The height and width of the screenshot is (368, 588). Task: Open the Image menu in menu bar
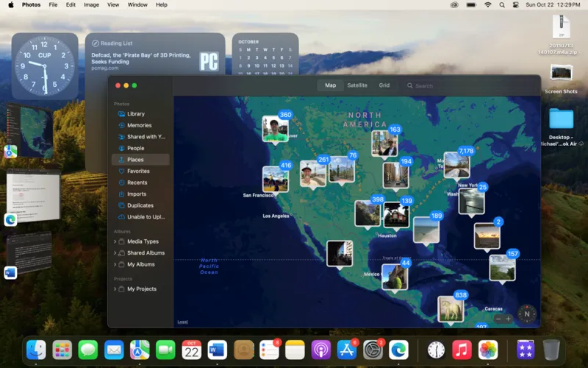coord(91,4)
